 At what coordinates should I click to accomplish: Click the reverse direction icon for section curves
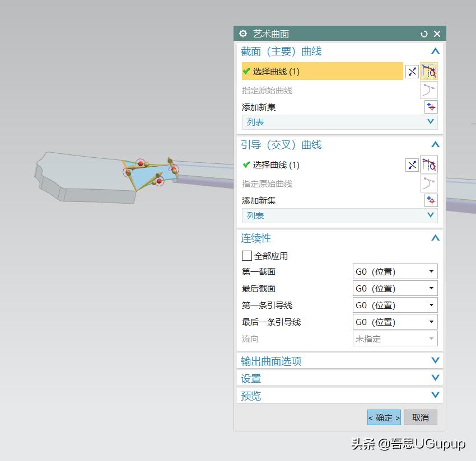(412, 71)
